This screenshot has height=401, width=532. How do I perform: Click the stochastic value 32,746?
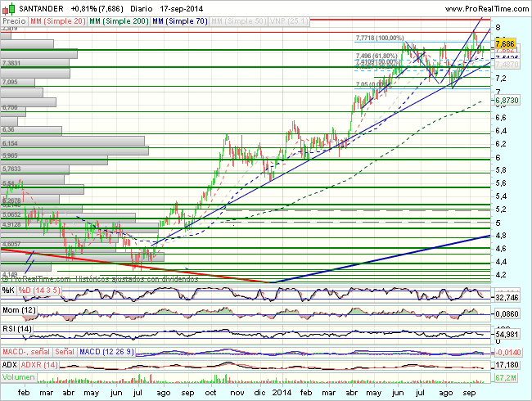point(507,298)
